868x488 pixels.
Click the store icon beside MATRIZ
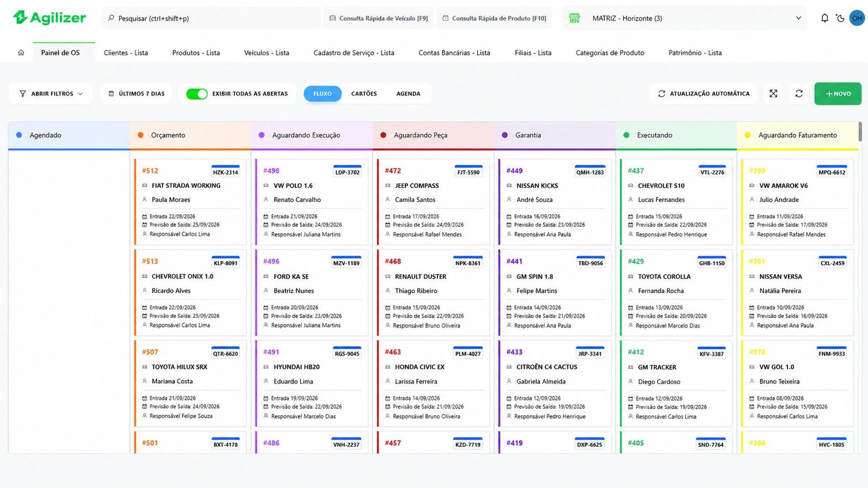(575, 18)
